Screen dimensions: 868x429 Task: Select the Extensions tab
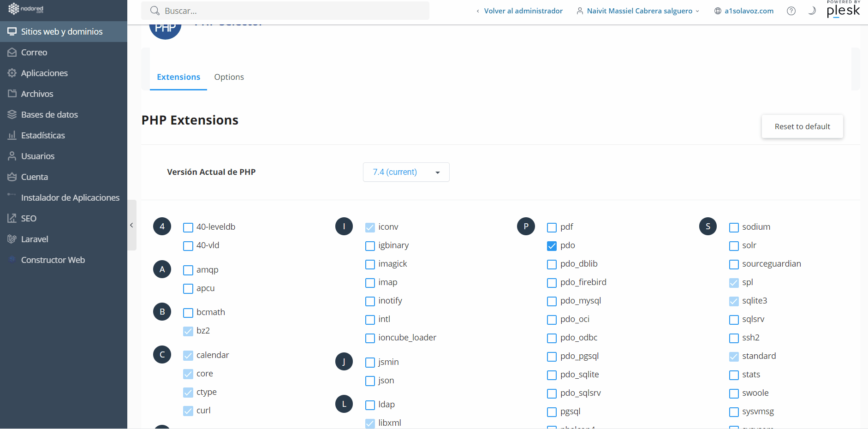[178, 77]
